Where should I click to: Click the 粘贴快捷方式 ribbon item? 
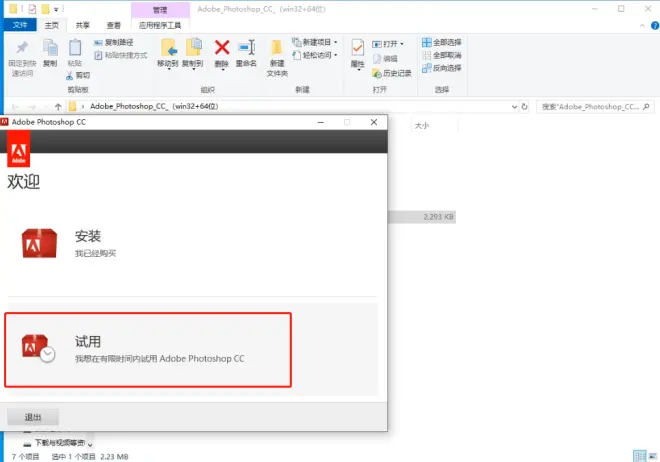tap(121, 55)
